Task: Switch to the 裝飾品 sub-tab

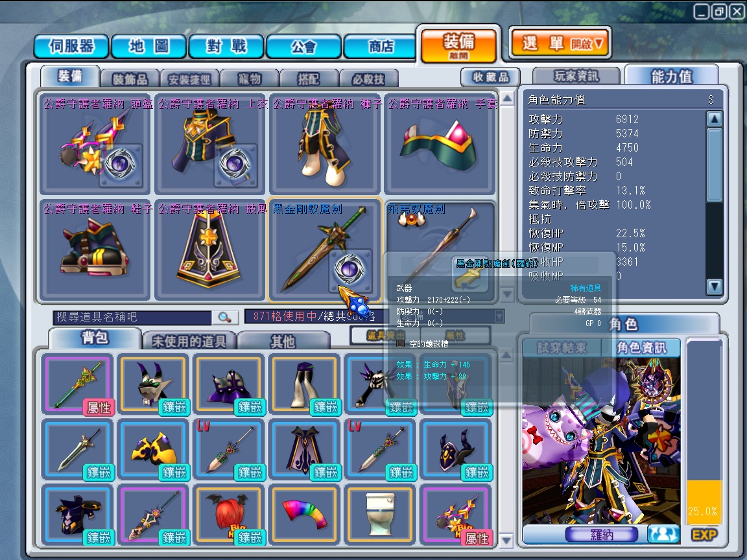Action: [130, 78]
